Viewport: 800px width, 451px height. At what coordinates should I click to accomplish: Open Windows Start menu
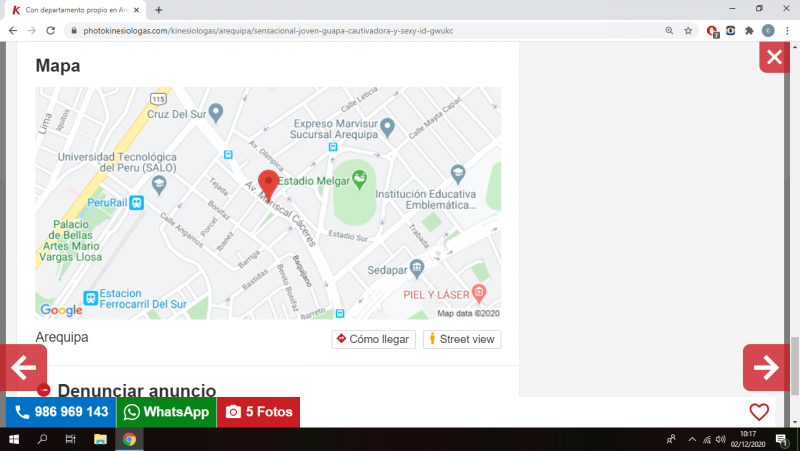click(14, 439)
